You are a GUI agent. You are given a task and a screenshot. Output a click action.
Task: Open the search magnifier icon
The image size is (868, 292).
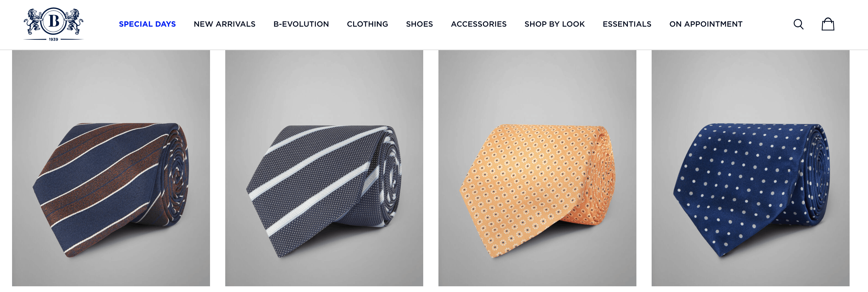coord(798,24)
